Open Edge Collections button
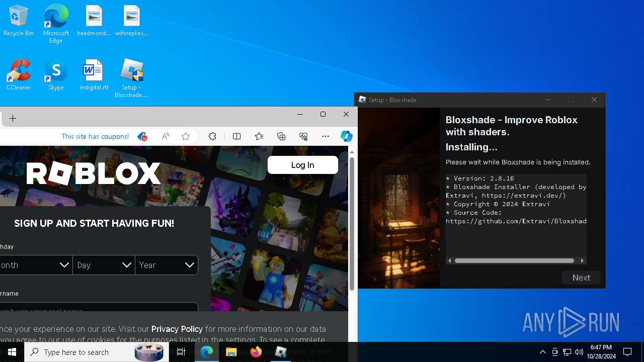644x362 pixels. (x=281, y=136)
